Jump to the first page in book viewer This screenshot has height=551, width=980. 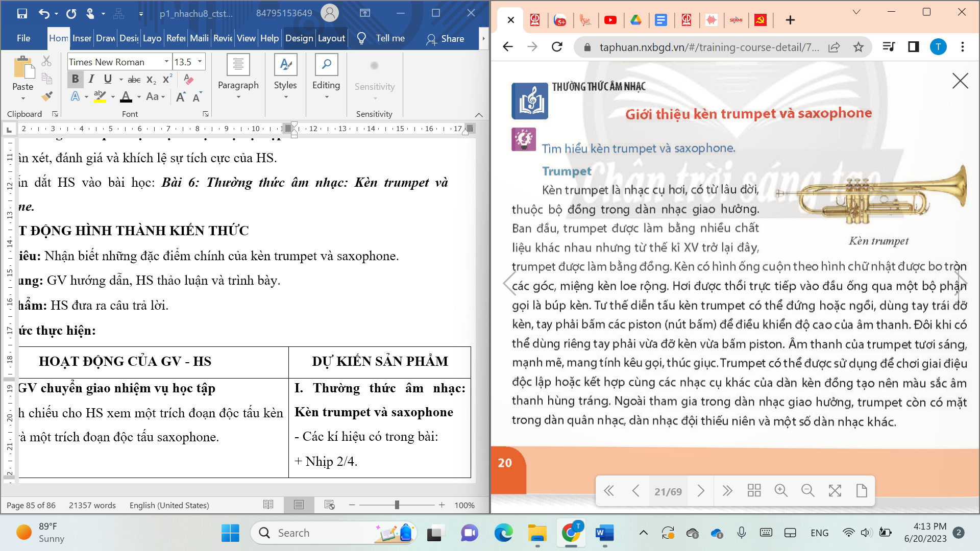click(609, 491)
